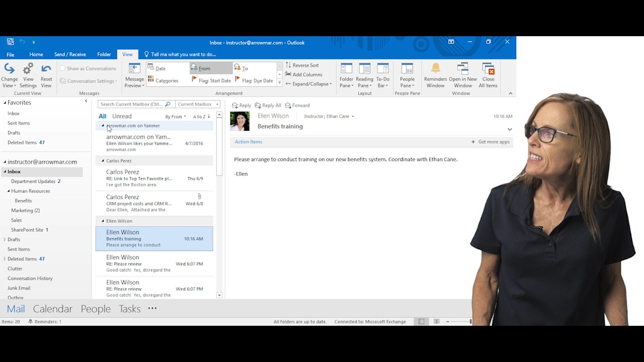Collapse the Carlos Perez message group
Viewport: 644px width, 362px height.
pos(103,161)
